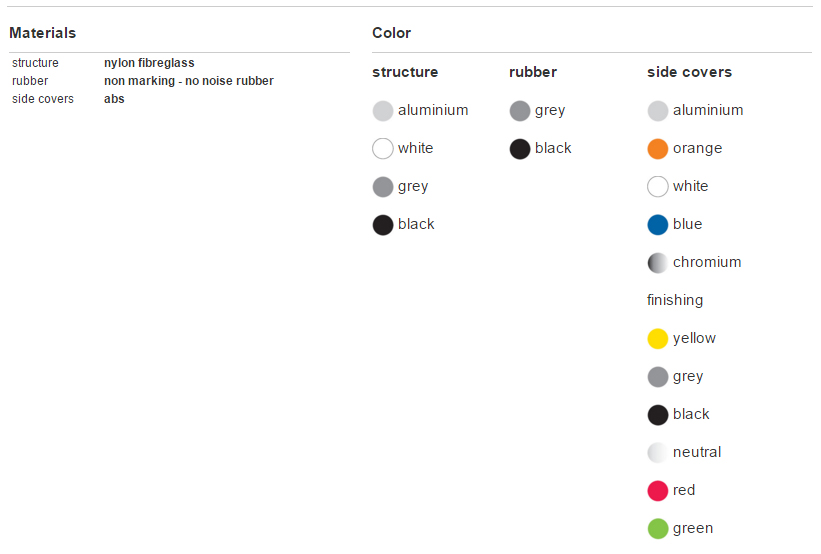Pick aluminium side covers swatch
Screen dimensions: 821x554
658,111
